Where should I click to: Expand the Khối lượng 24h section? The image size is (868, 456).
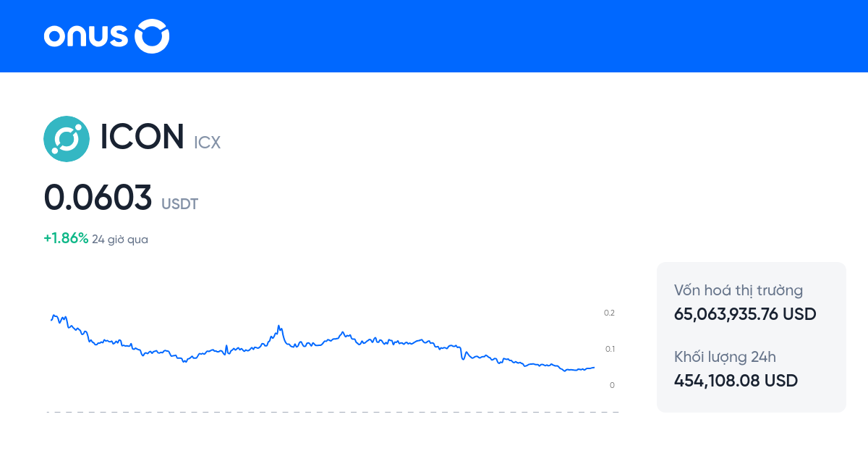(x=725, y=357)
